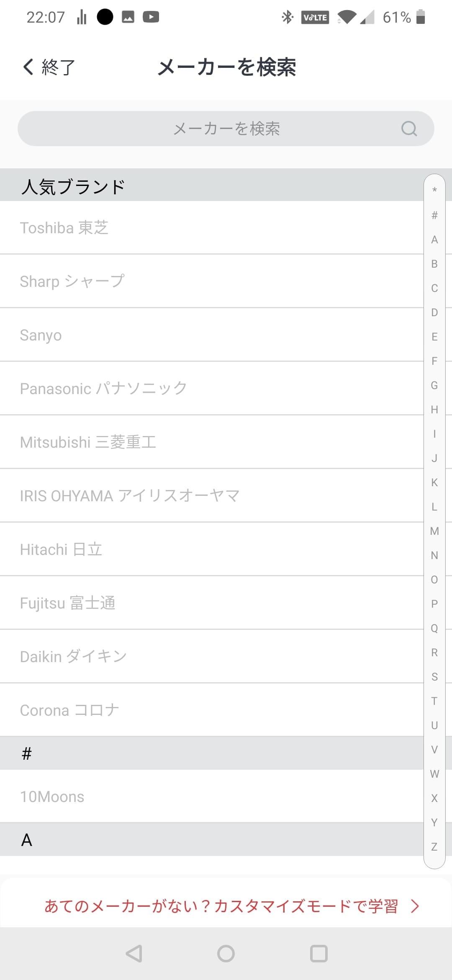Screen dimensions: 452x980
Task: Tap the Bluetooth status bar icon
Action: tap(287, 17)
